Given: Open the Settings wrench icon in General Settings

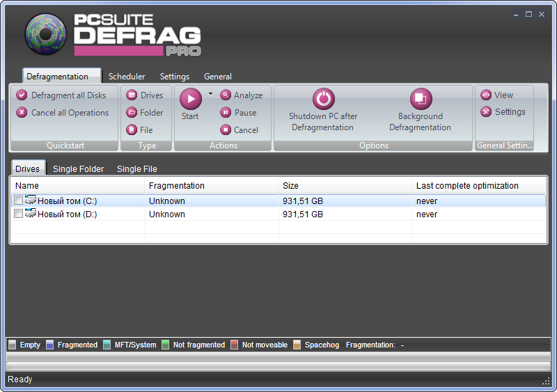Looking at the screenshot, I should pyautogui.click(x=486, y=111).
